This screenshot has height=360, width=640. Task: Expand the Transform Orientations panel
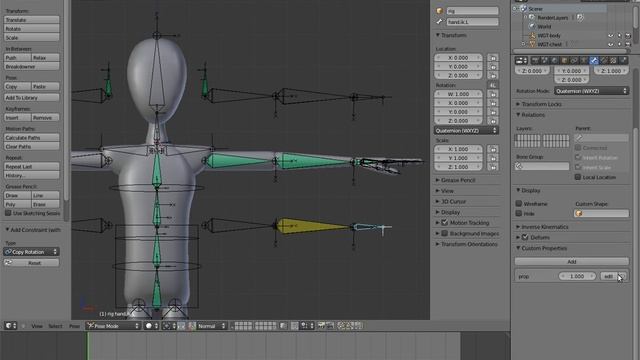pos(469,244)
